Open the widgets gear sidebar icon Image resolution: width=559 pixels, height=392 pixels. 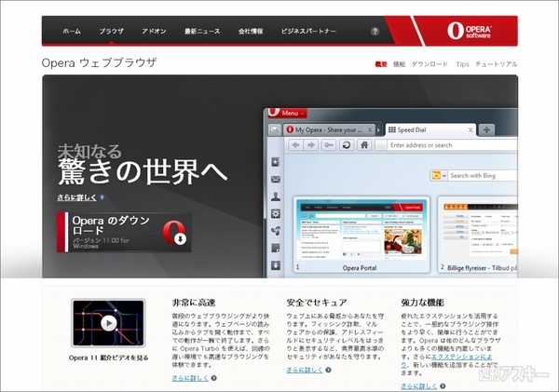point(275,213)
